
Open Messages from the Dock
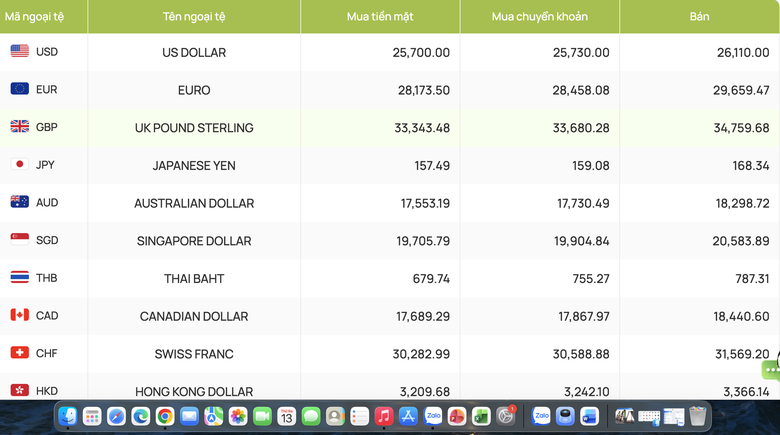click(311, 416)
